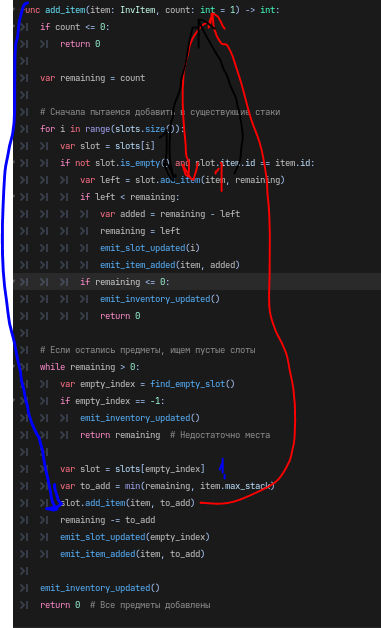
Task: Click the 'Недостаточно места' comment
Action: coord(220,435)
